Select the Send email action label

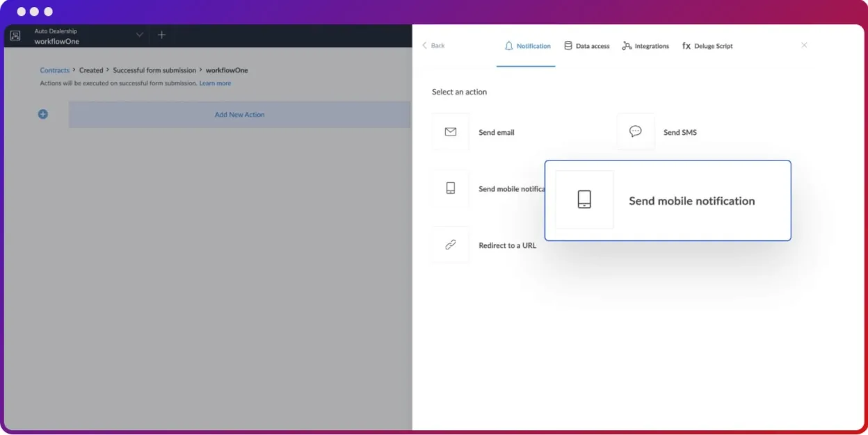pos(497,132)
